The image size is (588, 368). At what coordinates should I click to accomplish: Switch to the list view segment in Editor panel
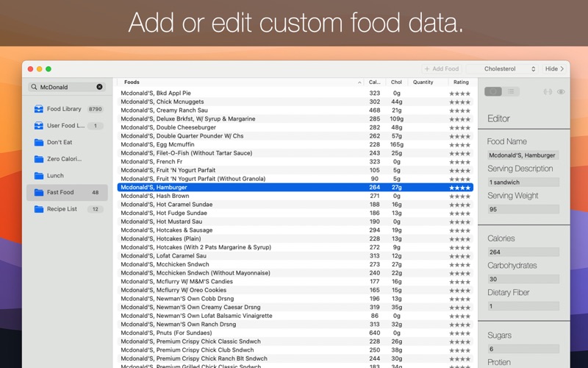pyautogui.click(x=511, y=91)
